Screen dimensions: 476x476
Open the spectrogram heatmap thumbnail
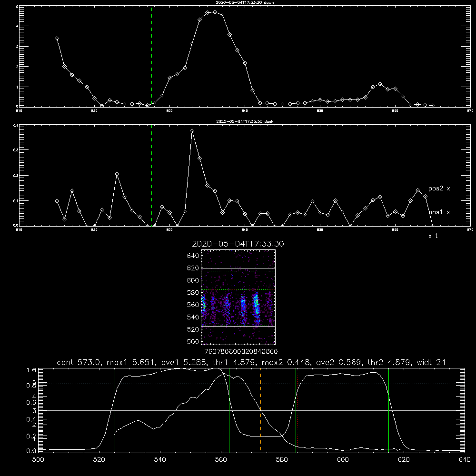click(238, 297)
